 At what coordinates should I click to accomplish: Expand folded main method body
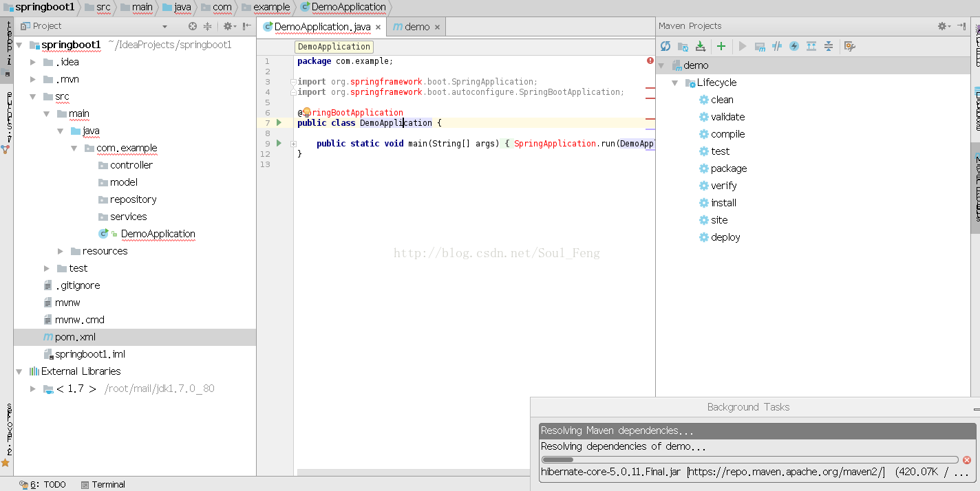(293, 144)
